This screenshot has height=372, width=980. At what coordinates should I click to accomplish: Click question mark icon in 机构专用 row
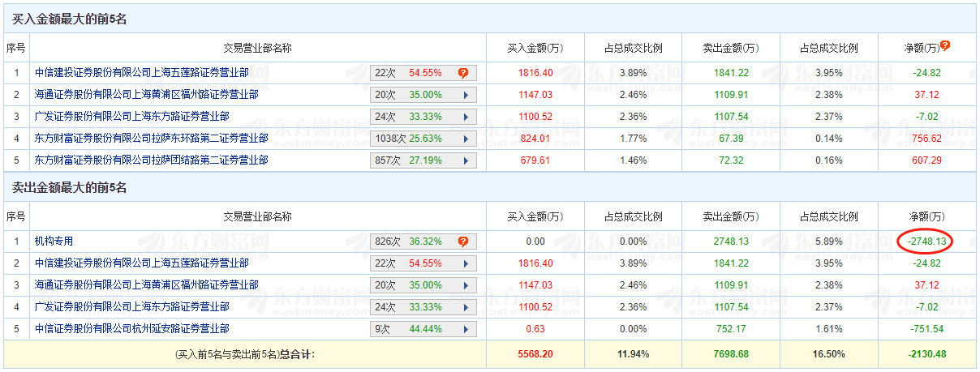pos(463,242)
